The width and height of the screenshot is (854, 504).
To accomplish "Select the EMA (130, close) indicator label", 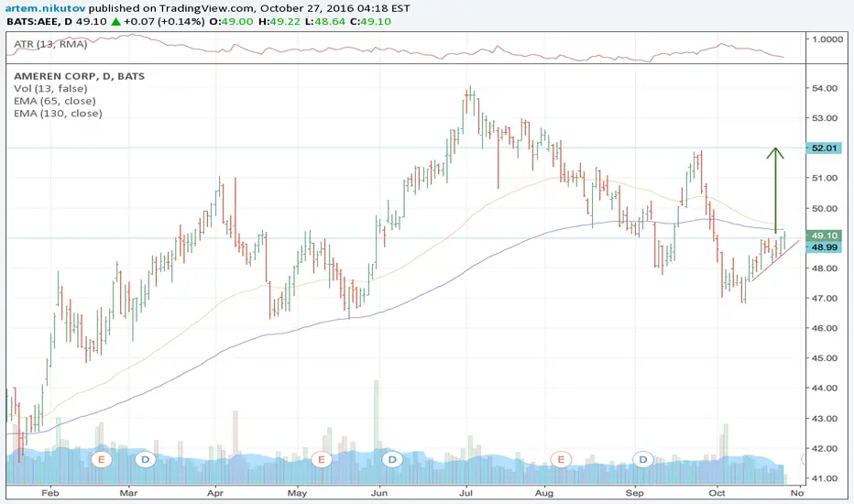I will (58, 114).
